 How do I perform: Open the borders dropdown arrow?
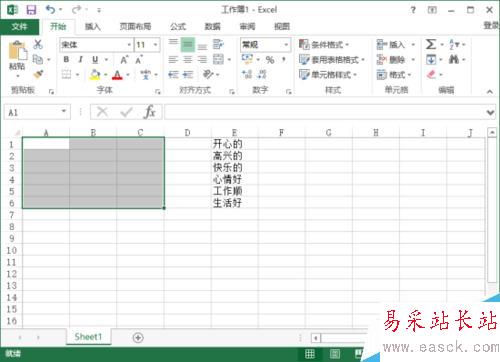77,75
